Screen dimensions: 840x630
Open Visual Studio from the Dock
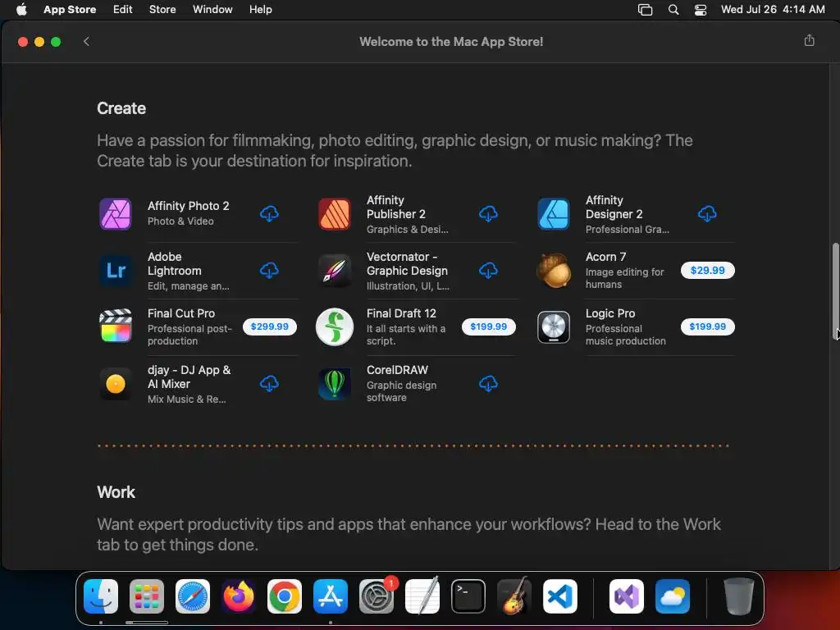click(626, 596)
